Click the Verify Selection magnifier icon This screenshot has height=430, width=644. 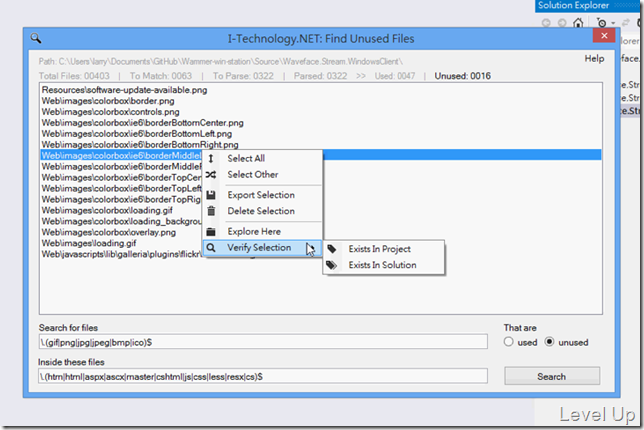pos(211,248)
